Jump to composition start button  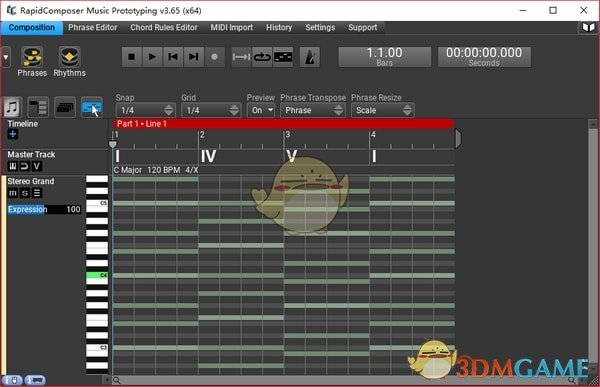click(x=173, y=57)
